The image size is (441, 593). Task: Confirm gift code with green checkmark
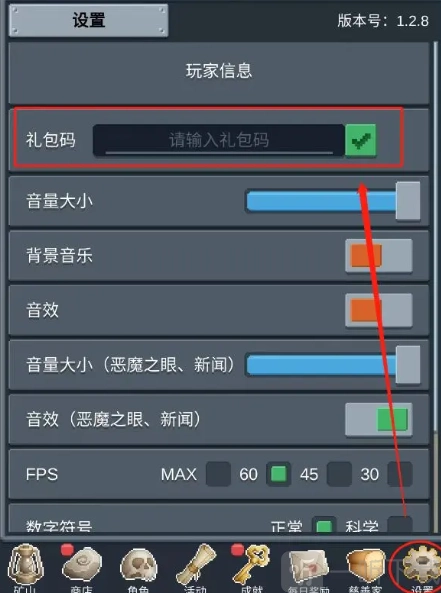tap(361, 140)
